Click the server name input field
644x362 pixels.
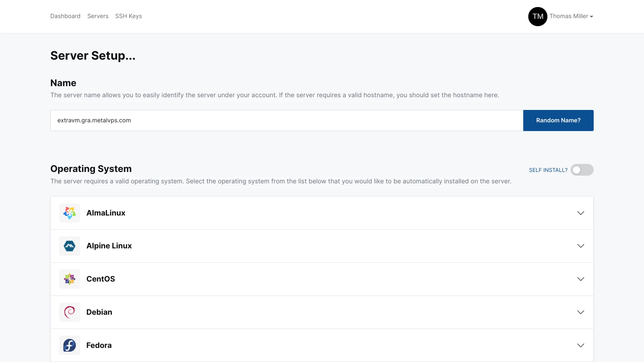coord(286,120)
